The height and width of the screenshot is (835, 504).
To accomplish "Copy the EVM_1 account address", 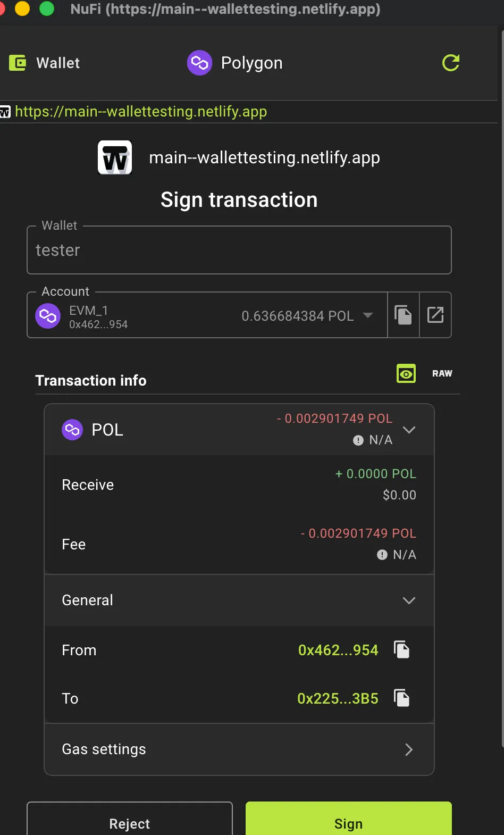I will 403,315.
